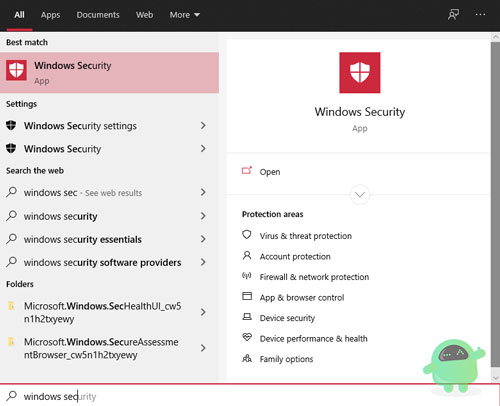
Task: Switch to the Web tab
Action: pyautogui.click(x=144, y=15)
